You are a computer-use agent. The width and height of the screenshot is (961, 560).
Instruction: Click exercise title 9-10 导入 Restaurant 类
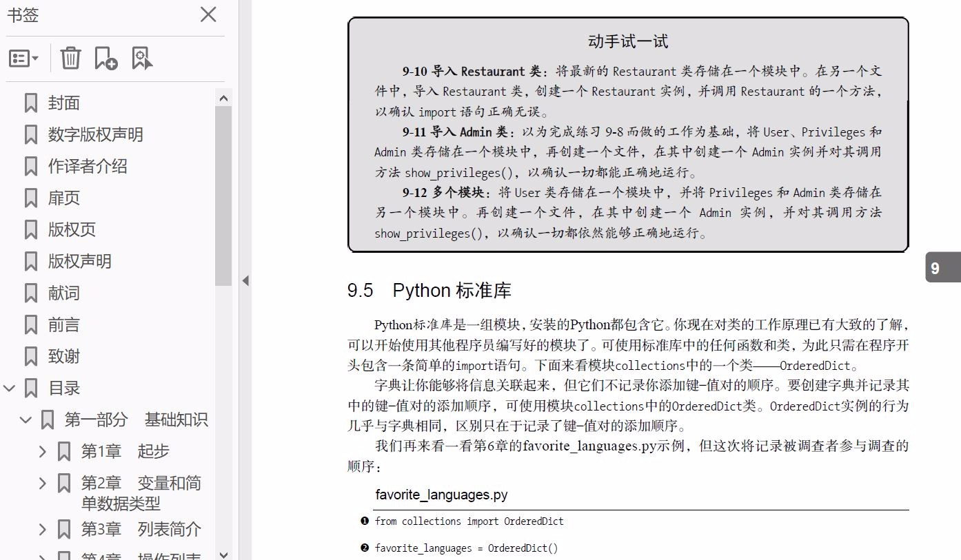(474, 71)
